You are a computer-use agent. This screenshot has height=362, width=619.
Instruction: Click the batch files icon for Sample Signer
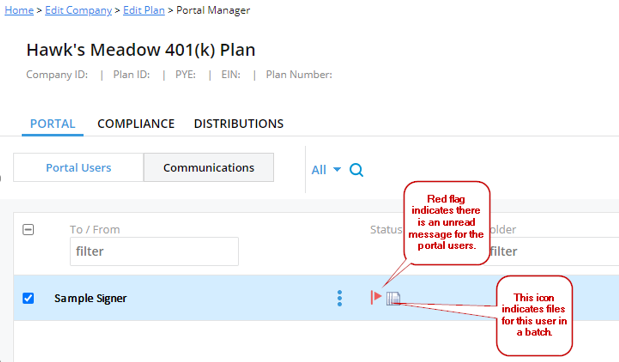pyautogui.click(x=393, y=298)
